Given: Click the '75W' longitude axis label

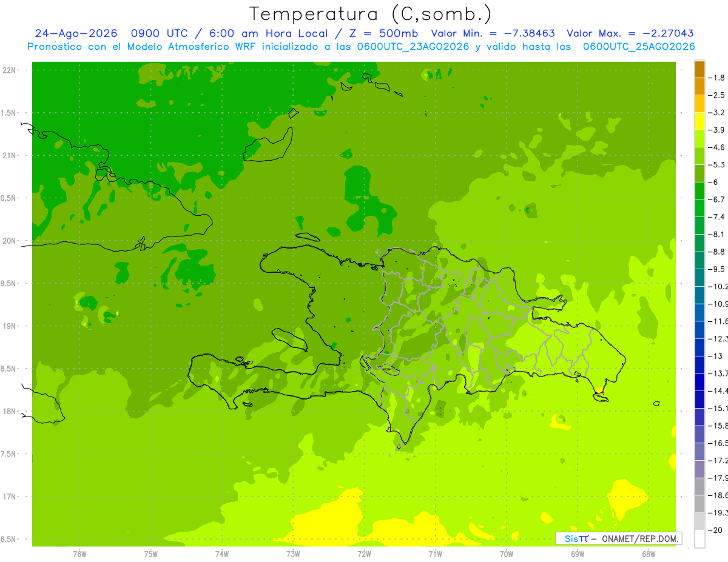Looking at the screenshot, I should (151, 555).
